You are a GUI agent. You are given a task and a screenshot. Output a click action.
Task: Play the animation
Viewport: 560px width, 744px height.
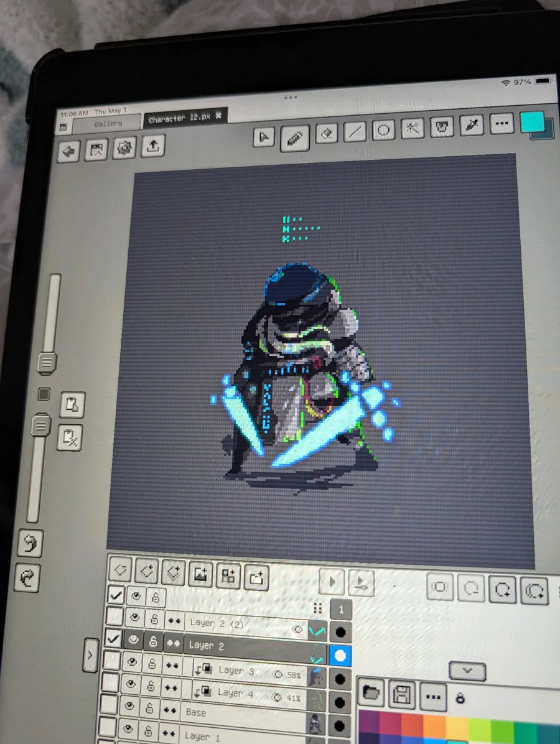point(331,581)
